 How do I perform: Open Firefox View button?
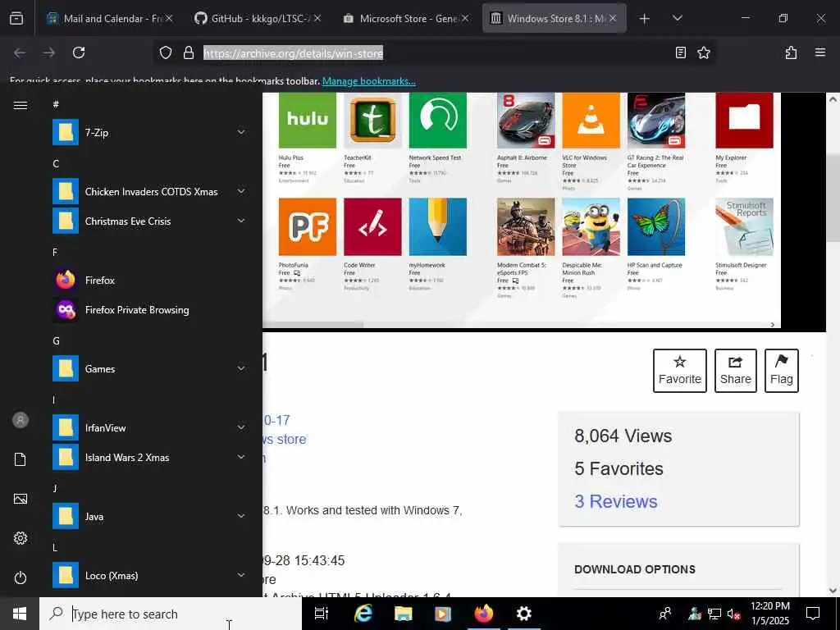(x=16, y=18)
